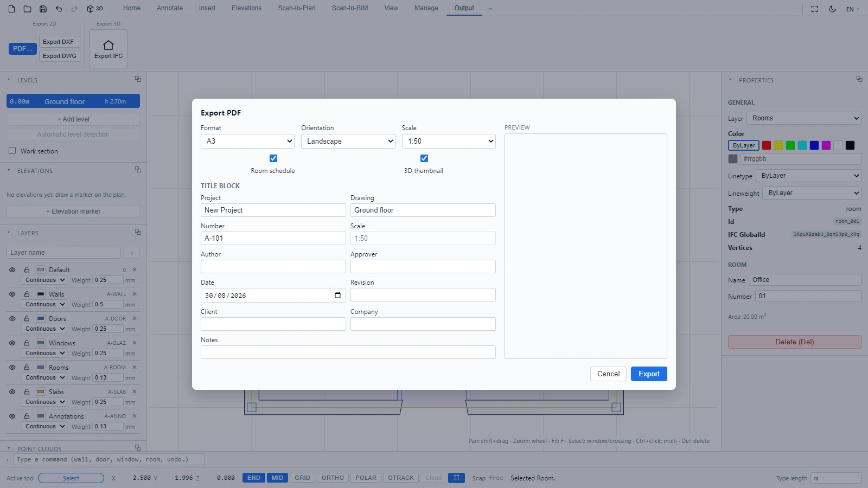The width and height of the screenshot is (868, 488).
Task: Click the New file icon
Action: 11,9
